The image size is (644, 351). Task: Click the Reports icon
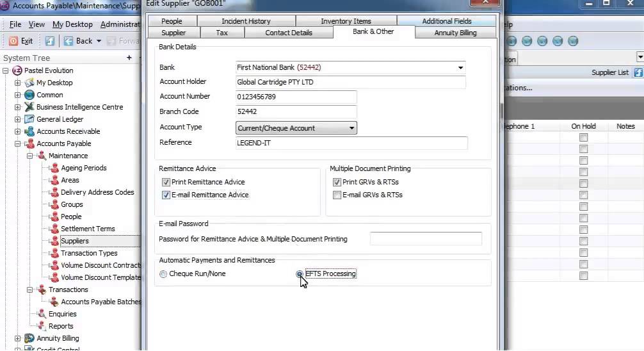coord(42,326)
